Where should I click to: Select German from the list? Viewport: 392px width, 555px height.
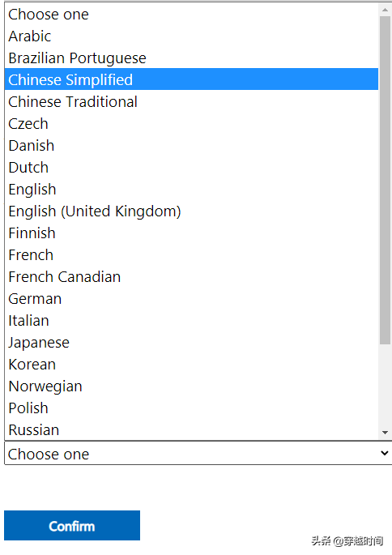tap(191, 299)
